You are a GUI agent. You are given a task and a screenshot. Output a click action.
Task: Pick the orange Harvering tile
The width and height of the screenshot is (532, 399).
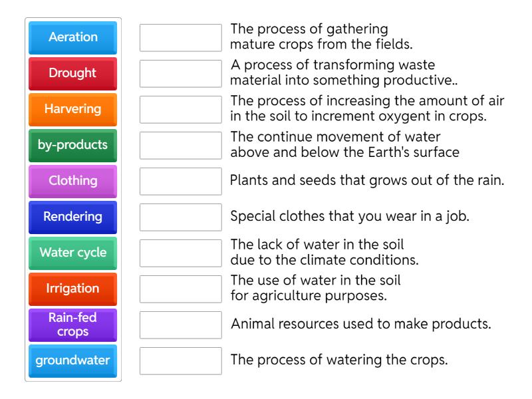pyautogui.click(x=73, y=109)
